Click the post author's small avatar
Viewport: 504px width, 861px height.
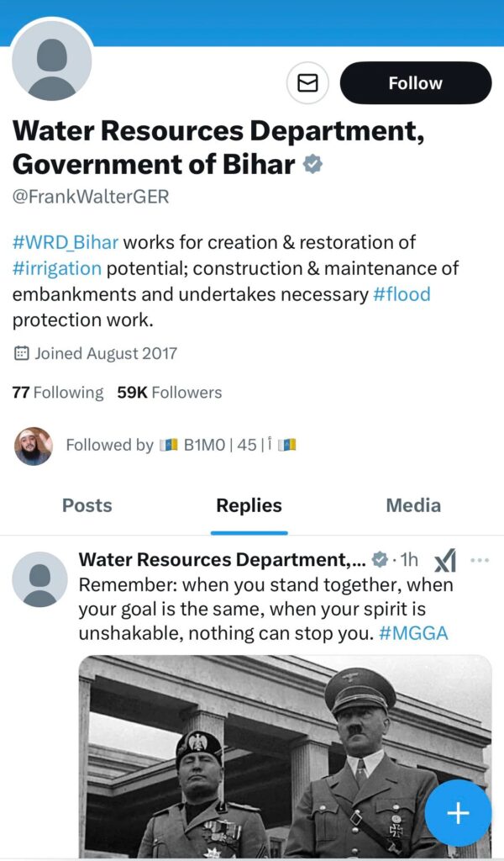(x=39, y=579)
